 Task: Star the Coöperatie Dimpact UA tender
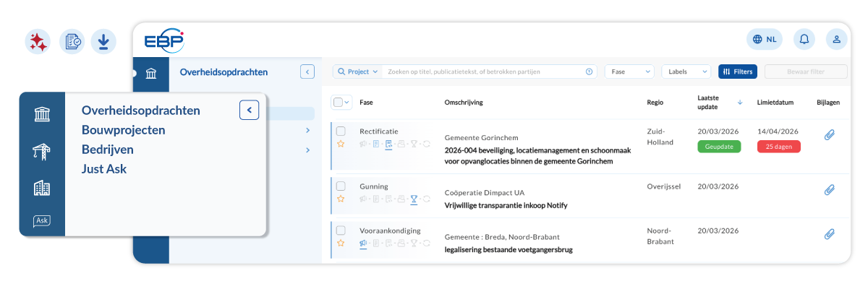341,199
